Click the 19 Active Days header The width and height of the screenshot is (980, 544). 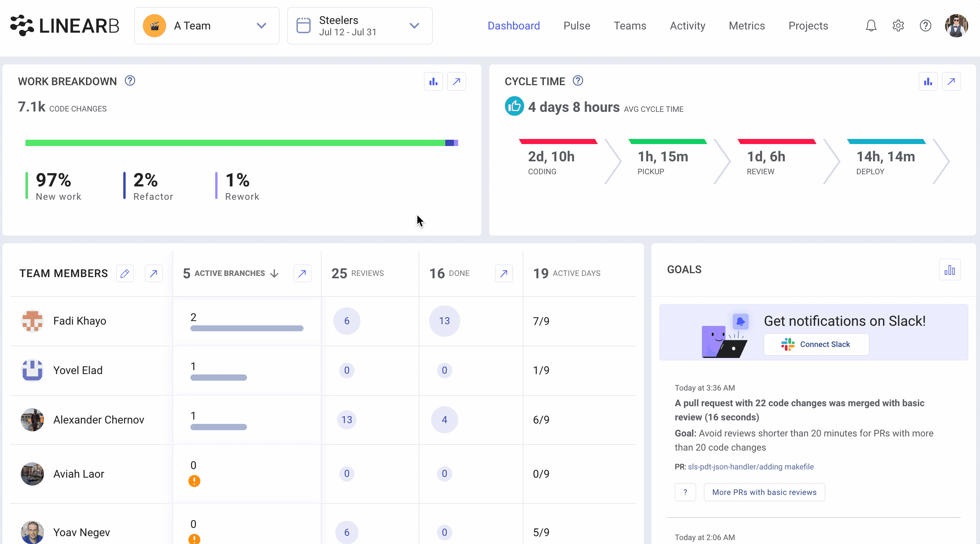567,274
